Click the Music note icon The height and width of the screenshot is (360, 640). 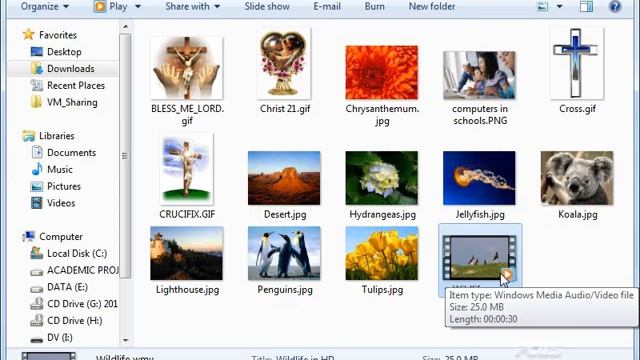tap(37, 169)
